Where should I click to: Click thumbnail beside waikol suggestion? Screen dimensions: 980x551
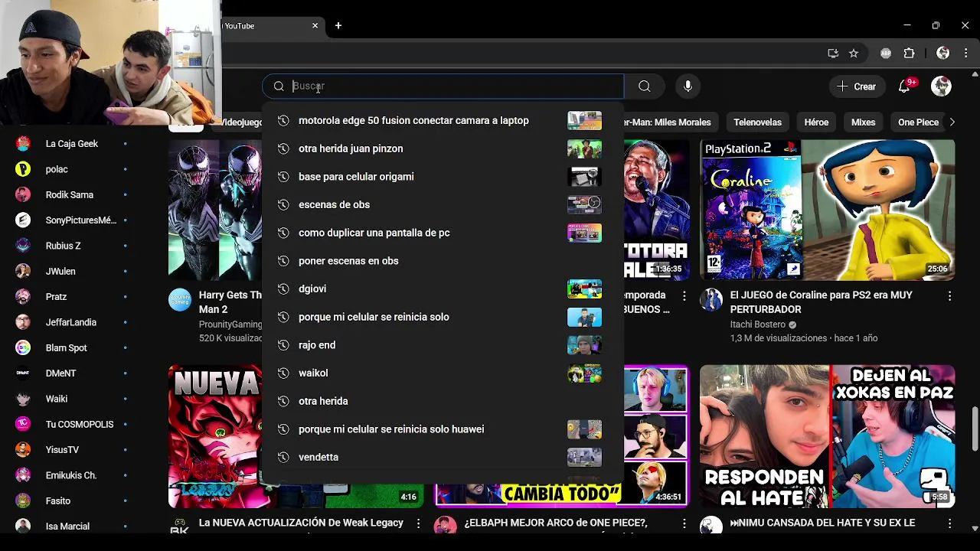click(x=584, y=373)
